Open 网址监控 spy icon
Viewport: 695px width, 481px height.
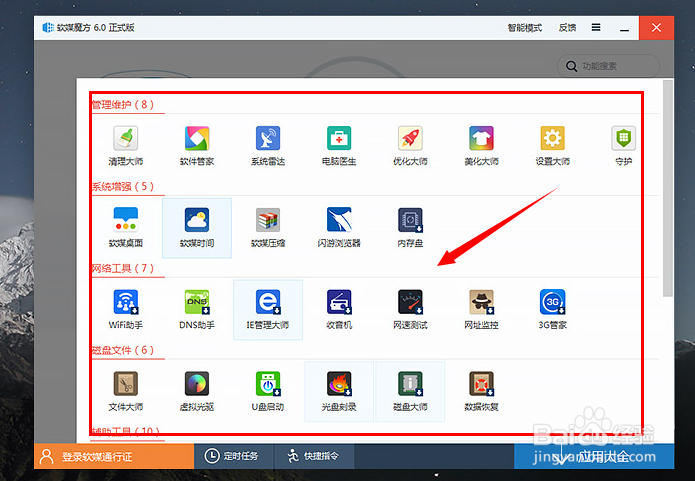pyautogui.click(x=481, y=309)
